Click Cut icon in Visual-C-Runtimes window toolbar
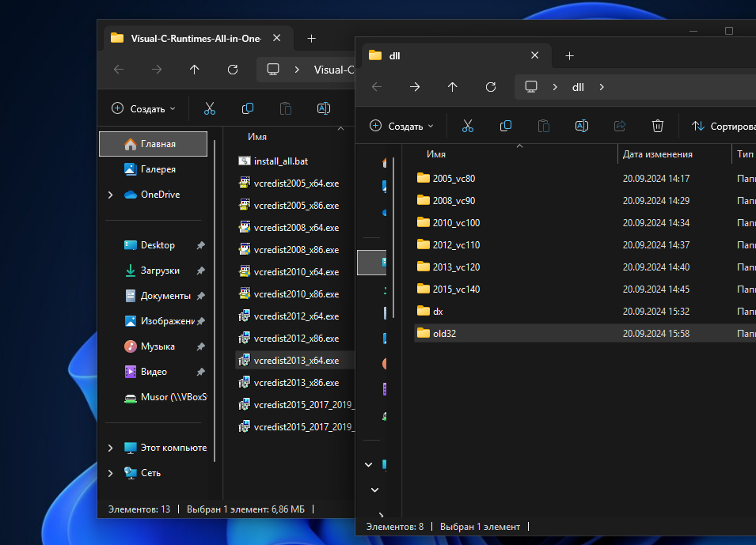 click(x=209, y=109)
